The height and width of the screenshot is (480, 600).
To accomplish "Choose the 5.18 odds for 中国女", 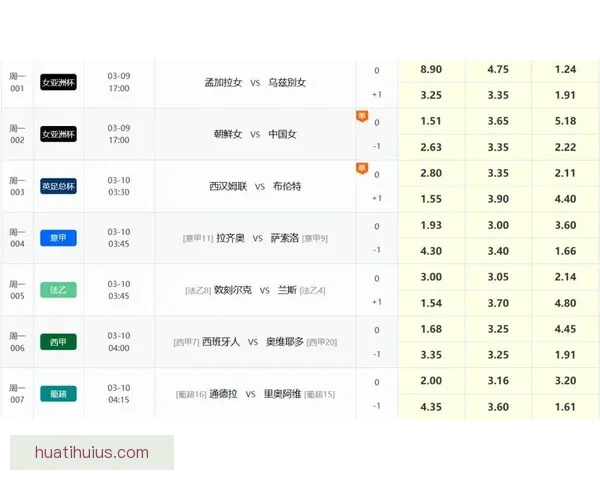I will 566,121.
